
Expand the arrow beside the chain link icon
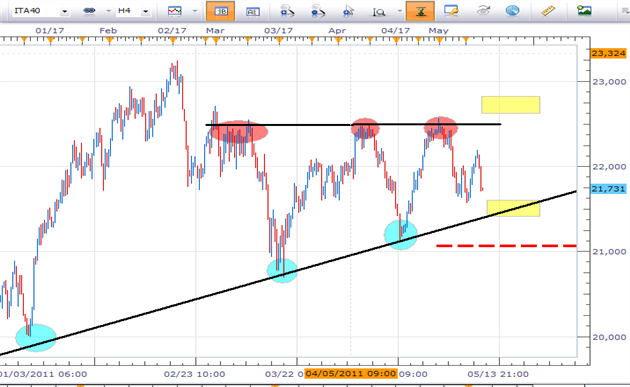[108, 12]
